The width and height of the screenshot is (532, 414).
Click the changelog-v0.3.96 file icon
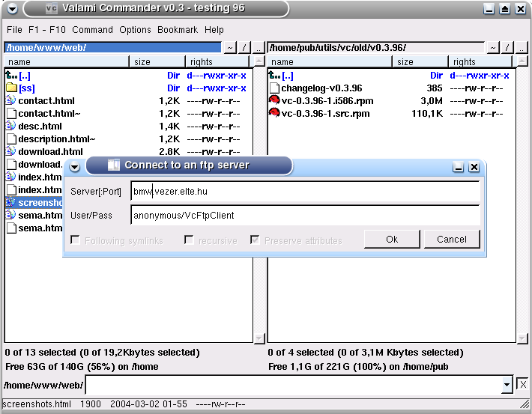coord(274,88)
